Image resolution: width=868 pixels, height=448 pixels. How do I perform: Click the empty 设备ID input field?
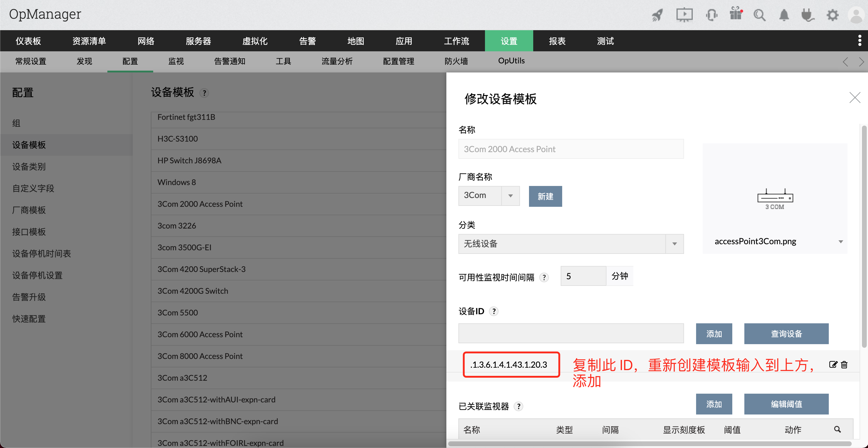point(571,333)
